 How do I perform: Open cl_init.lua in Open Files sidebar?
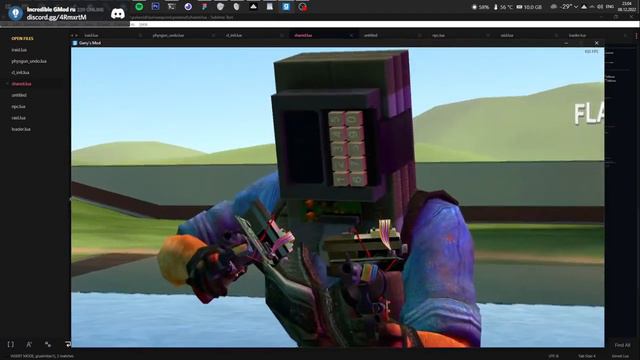20,72
